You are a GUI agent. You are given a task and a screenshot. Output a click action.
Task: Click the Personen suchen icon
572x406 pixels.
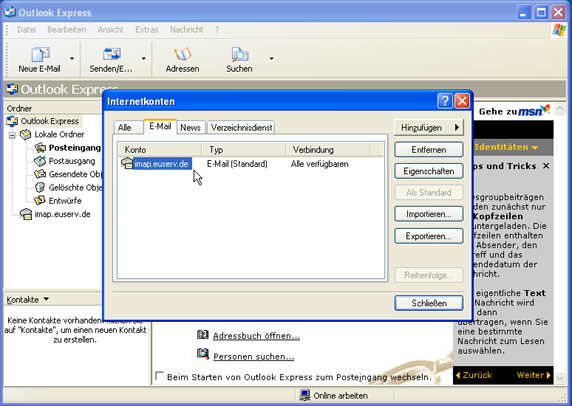[203, 354]
